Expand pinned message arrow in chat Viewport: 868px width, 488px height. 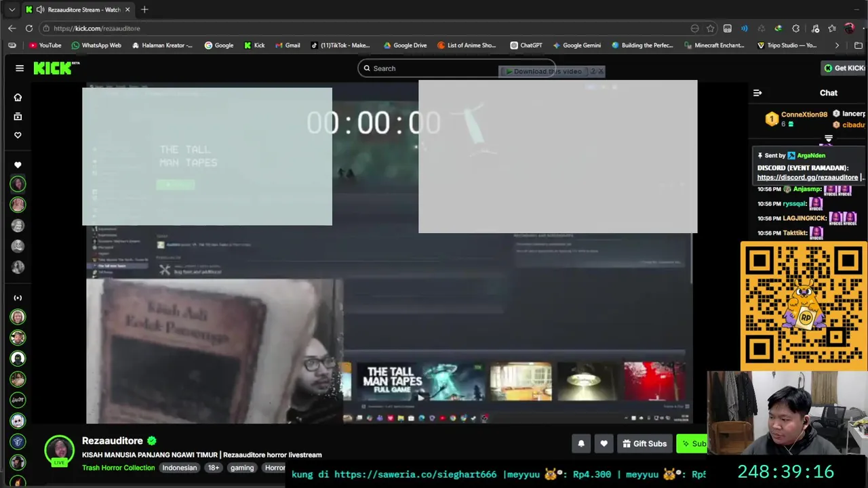(828, 139)
